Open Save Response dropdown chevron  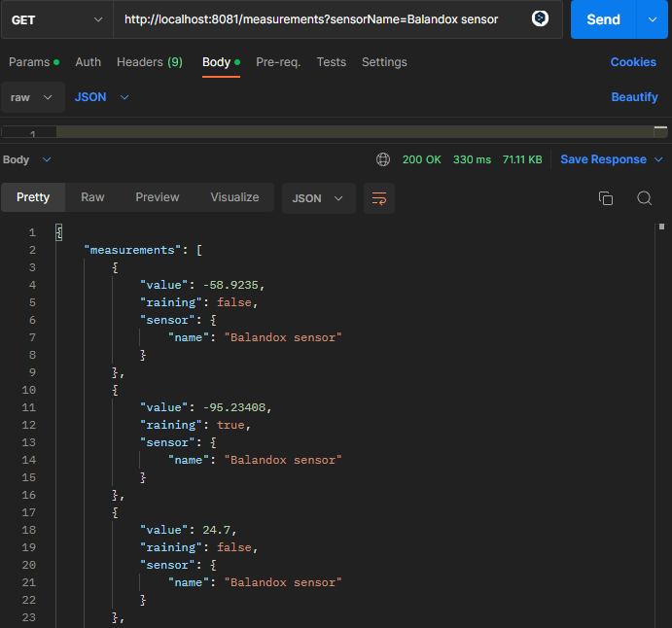pyautogui.click(x=658, y=159)
